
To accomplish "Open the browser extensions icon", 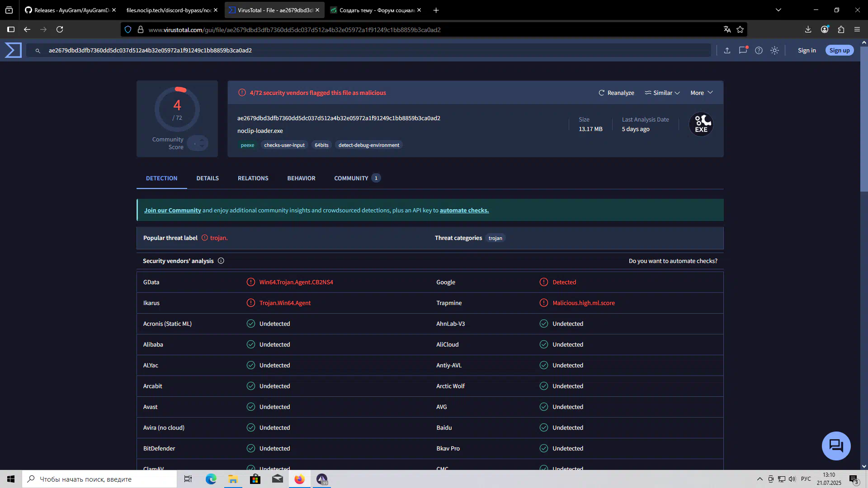I will pyautogui.click(x=841, y=30).
